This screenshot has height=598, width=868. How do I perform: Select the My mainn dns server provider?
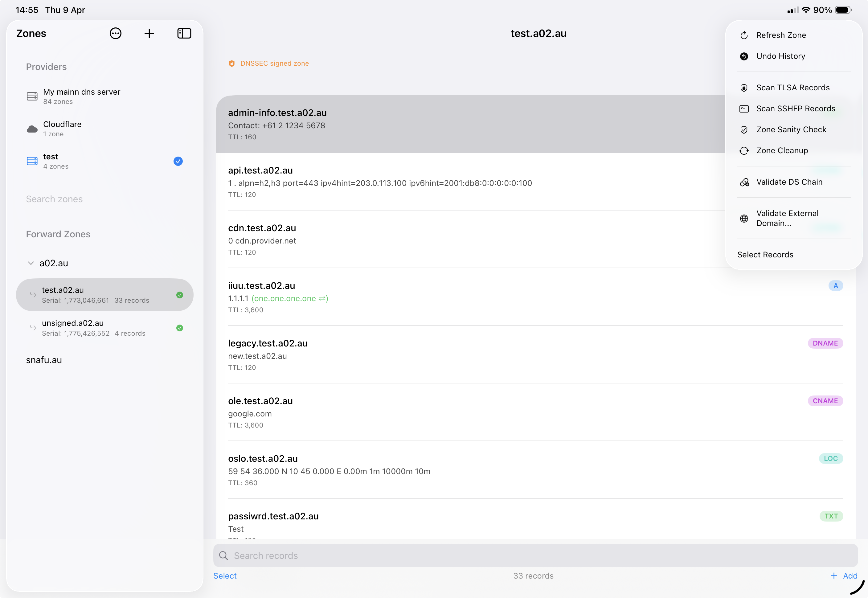click(105, 96)
